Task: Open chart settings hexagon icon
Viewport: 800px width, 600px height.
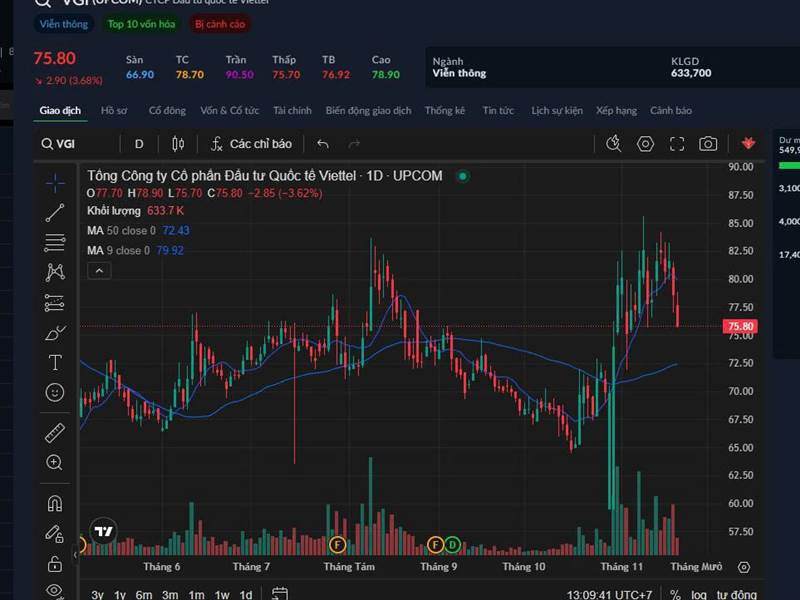Action: tap(645, 144)
